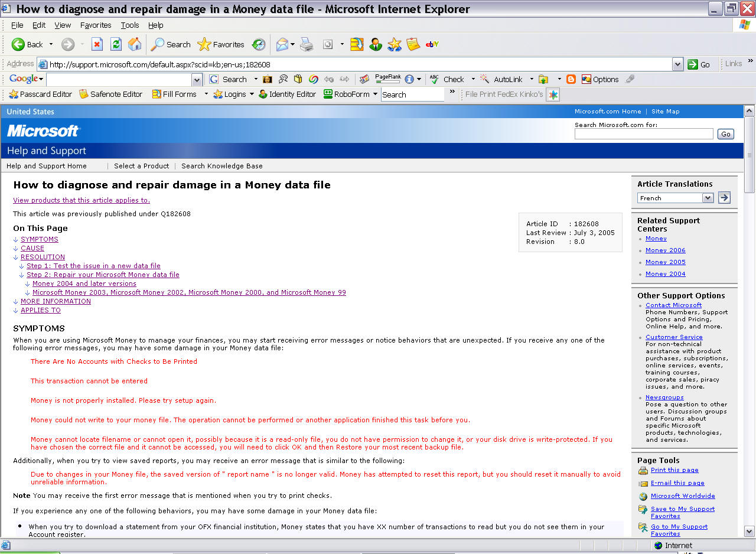Click the Internet zone status bar indicator

(x=673, y=545)
